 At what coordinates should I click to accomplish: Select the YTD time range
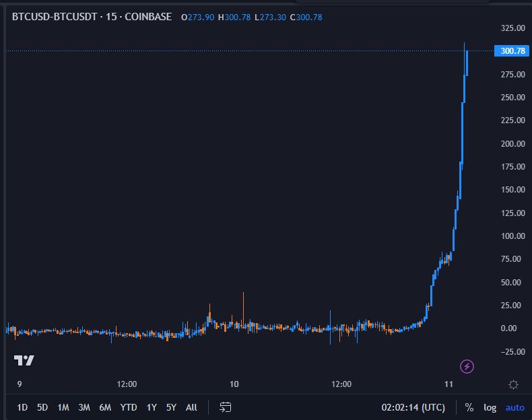tap(129, 407)
